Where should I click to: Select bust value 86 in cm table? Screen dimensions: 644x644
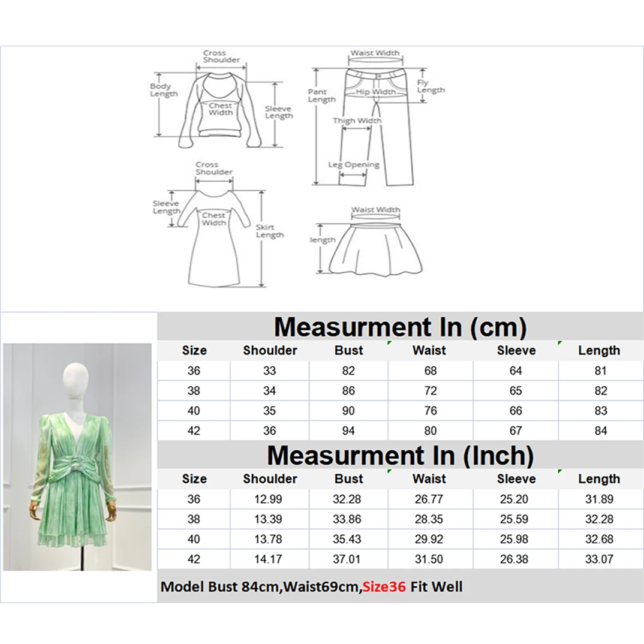(348, 390)
